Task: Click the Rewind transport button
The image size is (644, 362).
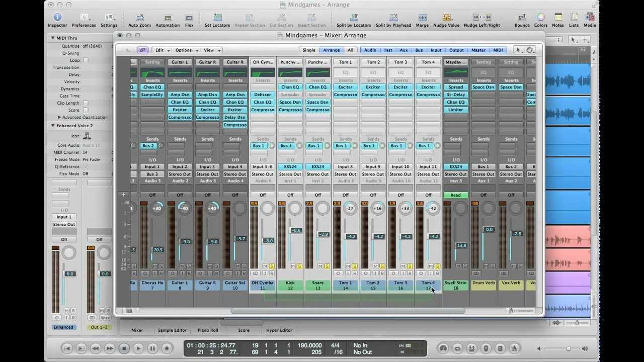Action: point(95,348)
